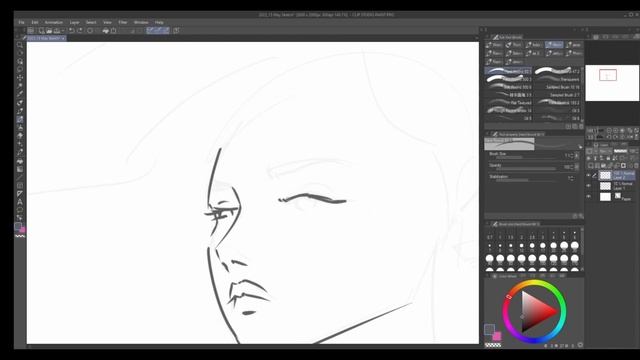This screenshot has width=640, height=360.
Task: Select gray main color swatch beside color wheel
Action: pos(489,329)
